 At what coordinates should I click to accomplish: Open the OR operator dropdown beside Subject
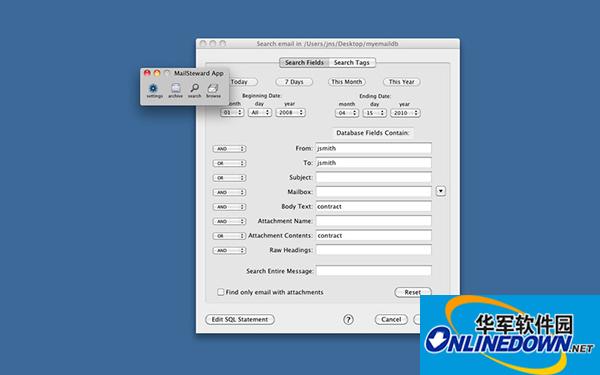229,178
